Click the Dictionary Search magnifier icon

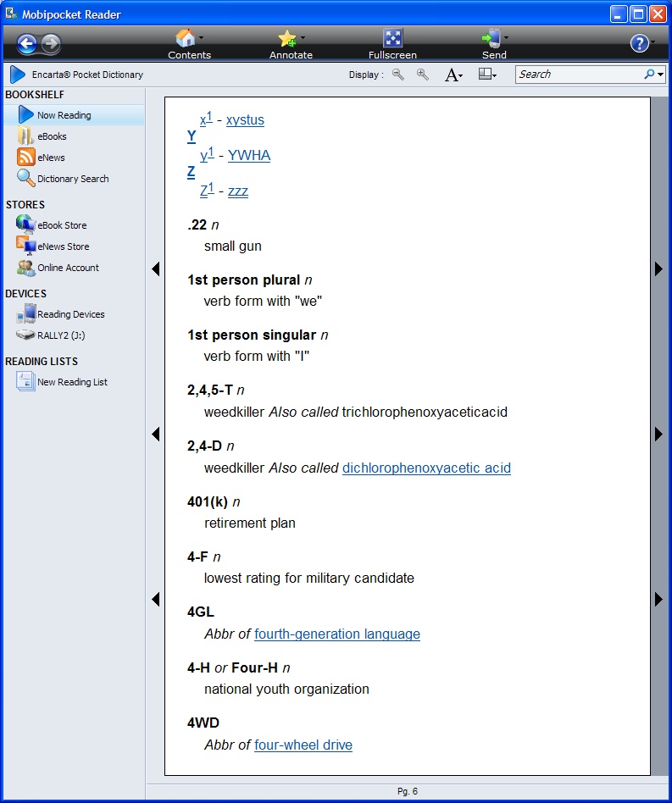click(x=25, y=178)
